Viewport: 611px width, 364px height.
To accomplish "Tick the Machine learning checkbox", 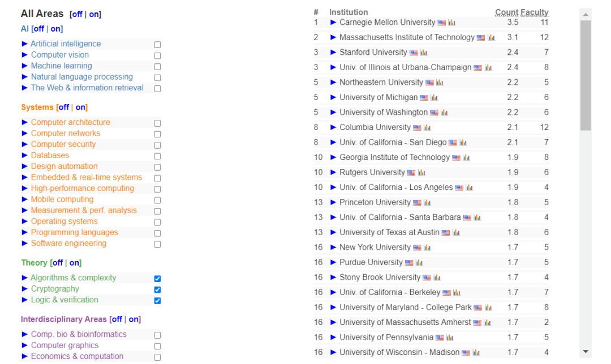I will (x=157, y=67).
